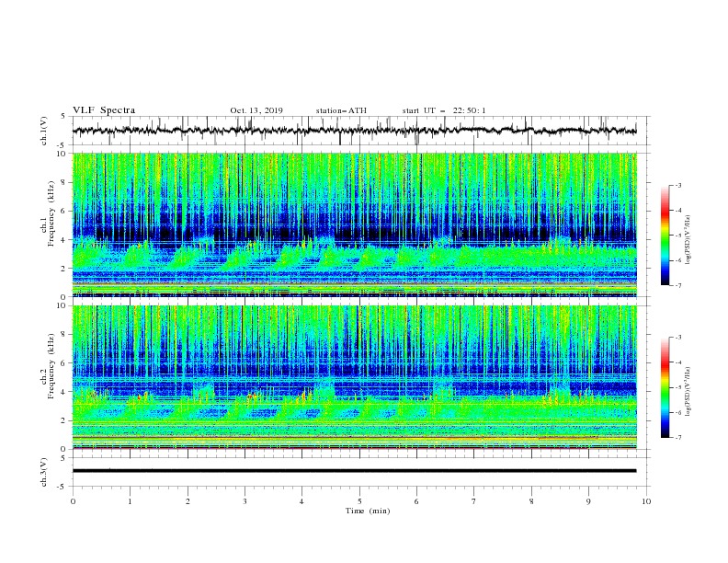The width and height of the screenshot is (728, 563).
Task: Click the time axis tick label '8'
Action: coord(531,501)
